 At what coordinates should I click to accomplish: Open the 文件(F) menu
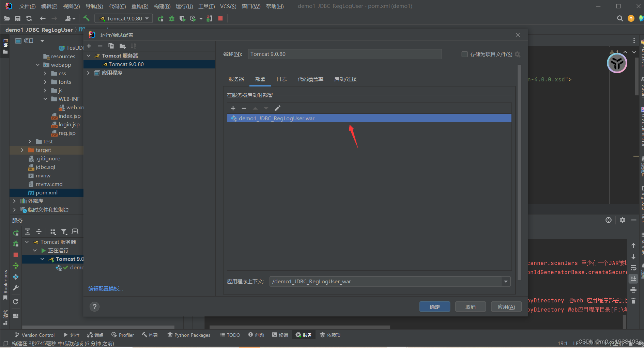[27, 6]
